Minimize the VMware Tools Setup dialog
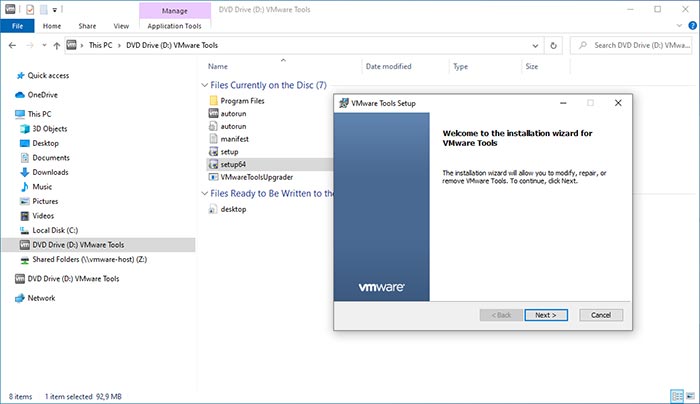 [x=563, y=103]
